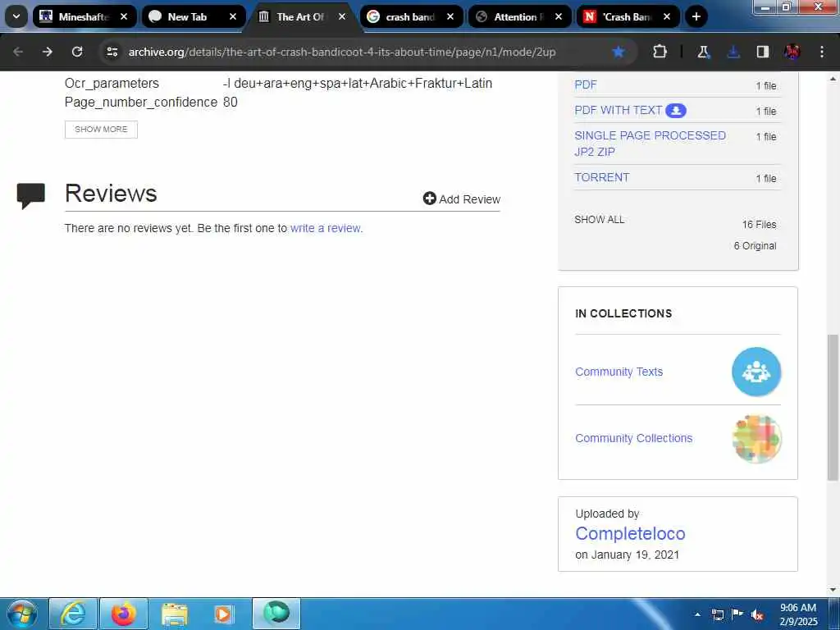Click the 16 Files count
The image size is (840, 630).
pyautogui.click(x=759, y=225)
